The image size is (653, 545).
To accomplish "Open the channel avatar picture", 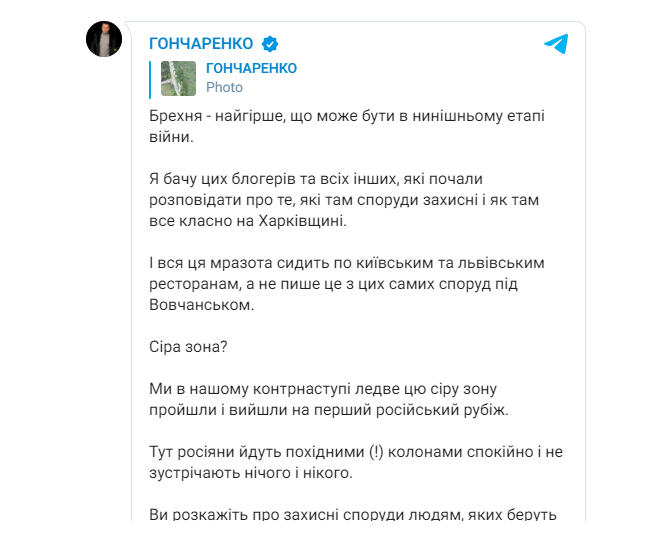I will [x=103, y=40].
